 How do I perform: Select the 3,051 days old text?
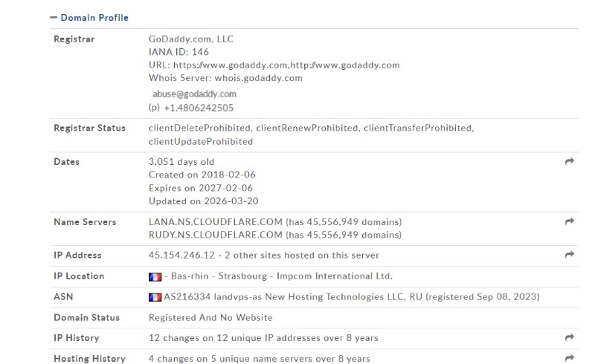click(181, 161)
